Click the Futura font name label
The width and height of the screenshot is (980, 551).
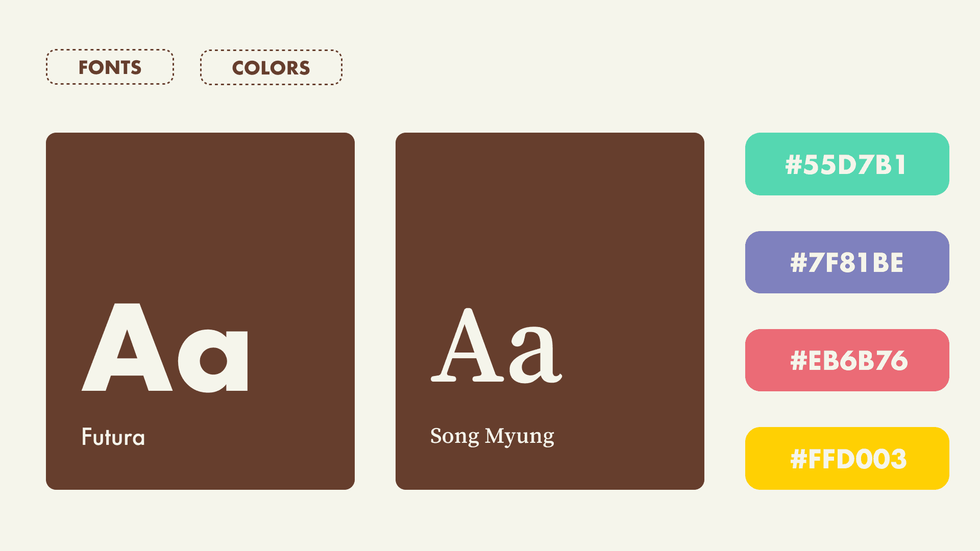pos(113,437)
